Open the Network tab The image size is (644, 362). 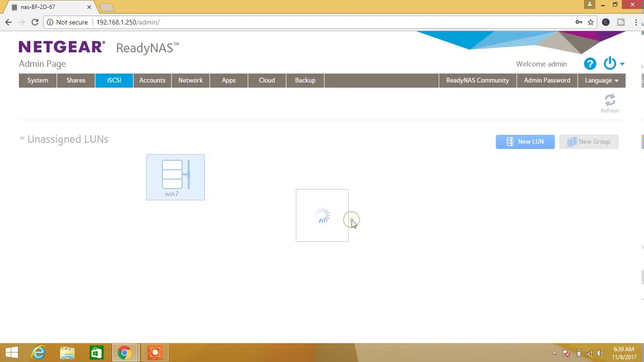(x=191, y=80)
